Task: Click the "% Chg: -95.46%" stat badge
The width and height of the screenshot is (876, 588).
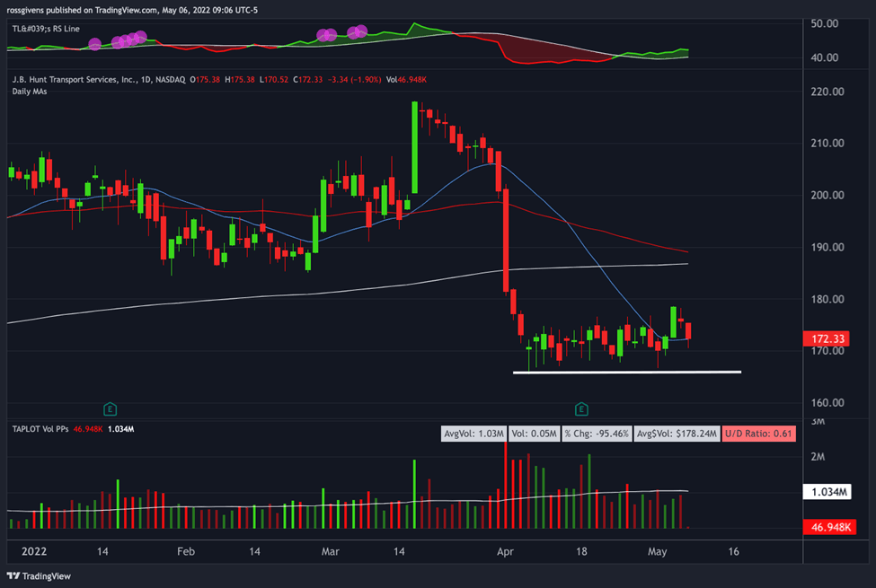Action: 595,429
